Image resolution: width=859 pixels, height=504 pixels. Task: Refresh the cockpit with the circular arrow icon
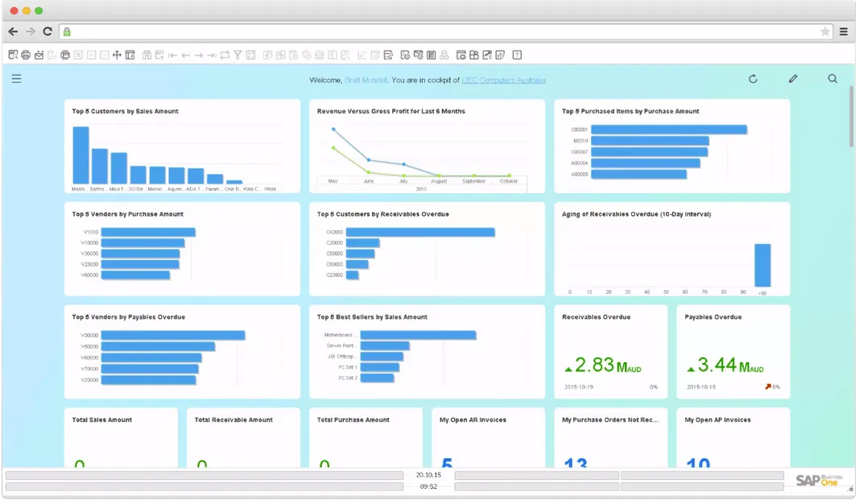(753, 79)
